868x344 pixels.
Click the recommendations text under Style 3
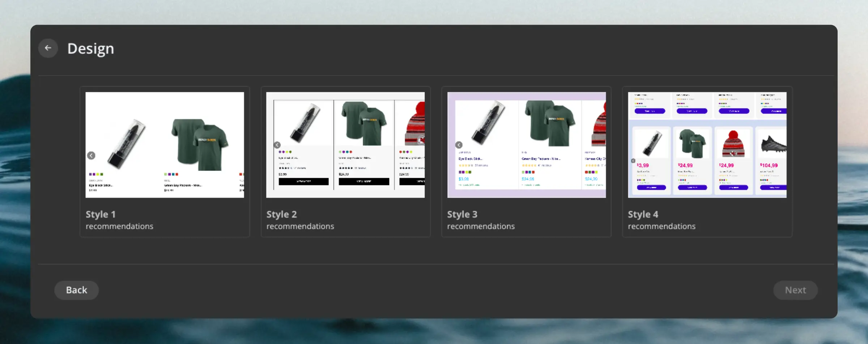(x=481, y=226)
